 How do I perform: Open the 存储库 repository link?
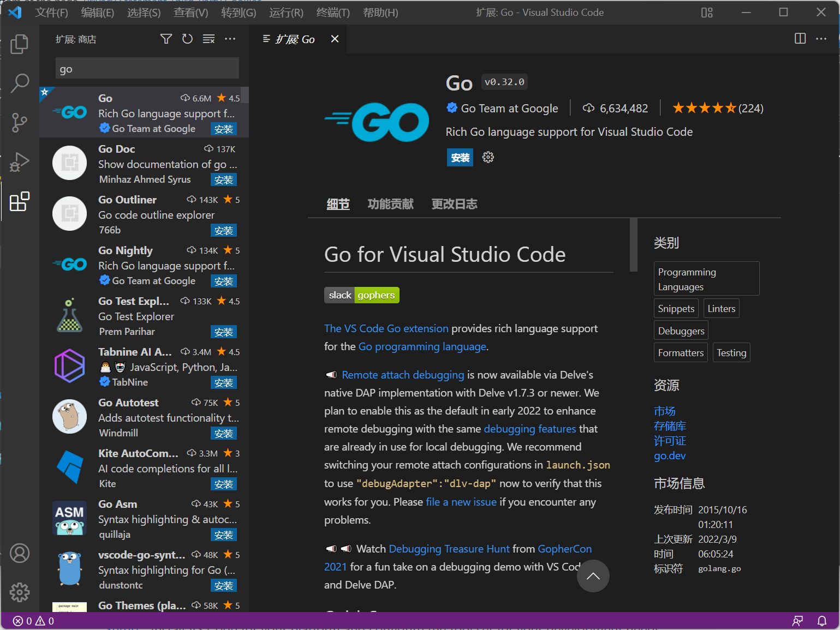670,425
